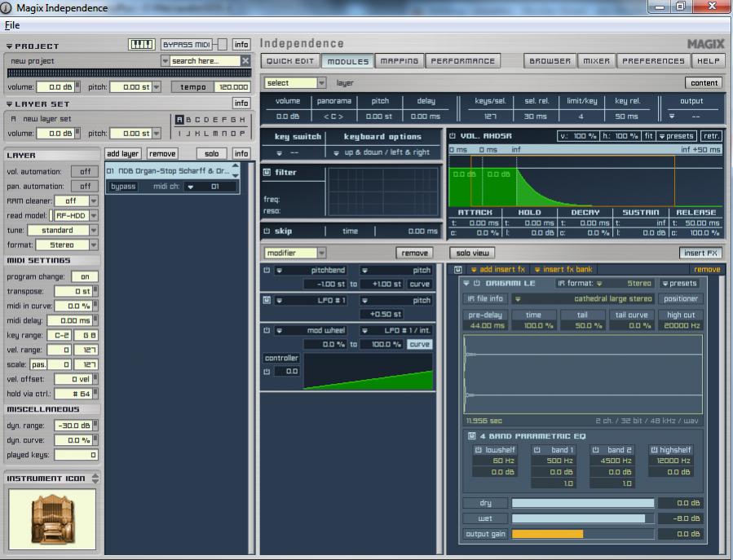Toggle the VOL. AHDSR power icon
Screen dimensions: 733x560
452,136
